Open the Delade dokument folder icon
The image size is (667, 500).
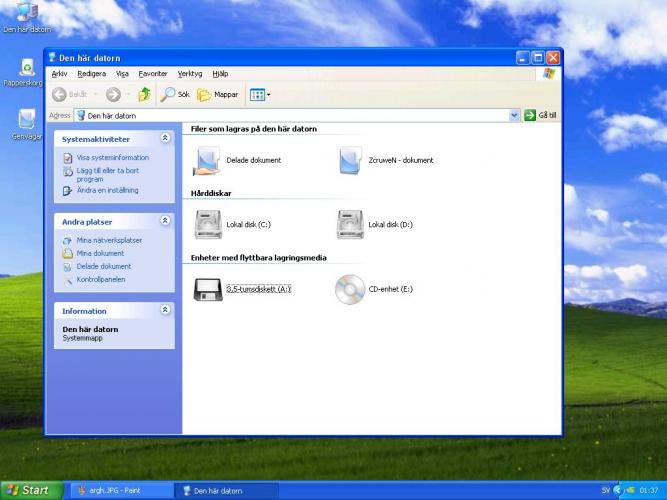pos(208,160)
